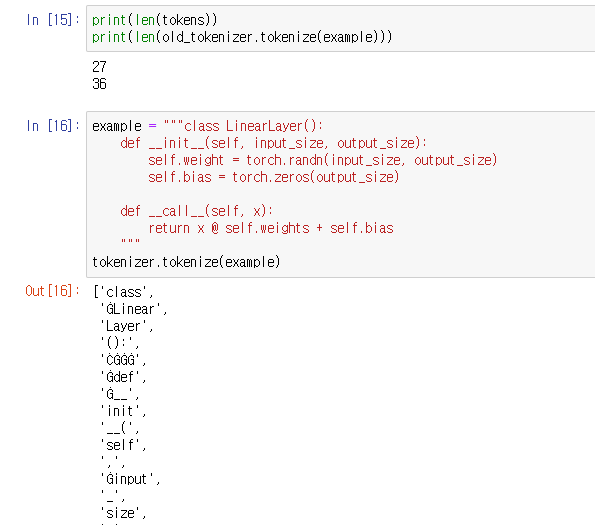Select the 'Ġdef' token in output
This screenshot has width=595, height=525.
click(x=120, y=377)
